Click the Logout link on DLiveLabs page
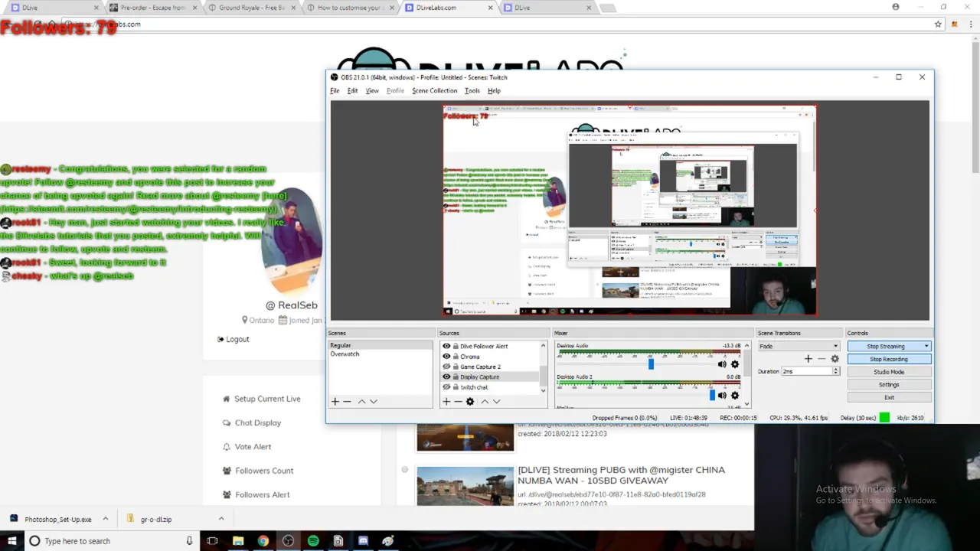Image resolution: width=980 pixels, height=551 pixels. click(x=234, y=339)
